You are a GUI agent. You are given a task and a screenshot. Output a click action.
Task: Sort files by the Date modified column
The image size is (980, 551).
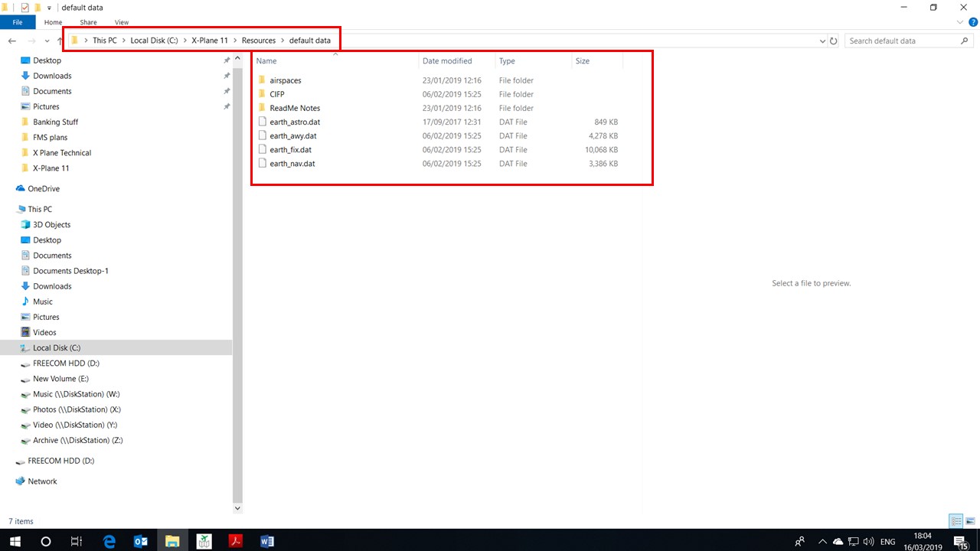click(x=447, y=61)
